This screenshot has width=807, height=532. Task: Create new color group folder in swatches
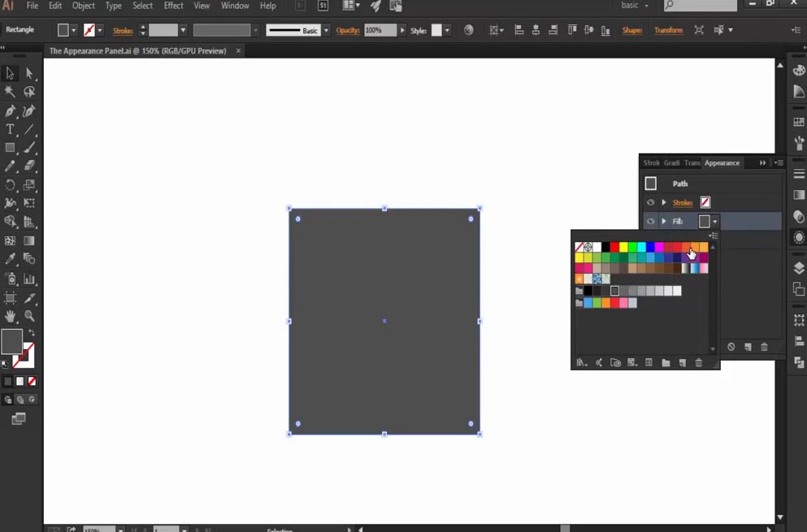(666, 363)
